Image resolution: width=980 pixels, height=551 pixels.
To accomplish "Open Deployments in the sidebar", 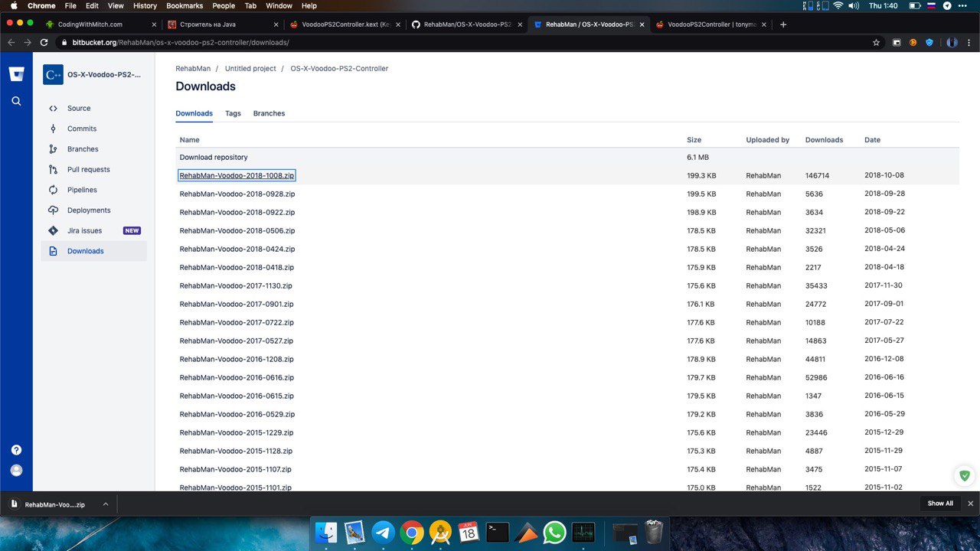I will [93, 210].
